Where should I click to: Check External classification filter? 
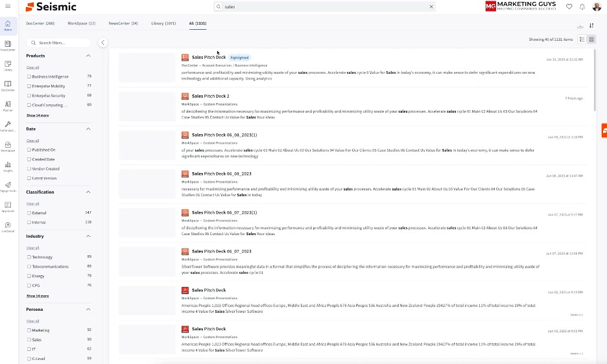click(x=29, y=212)
